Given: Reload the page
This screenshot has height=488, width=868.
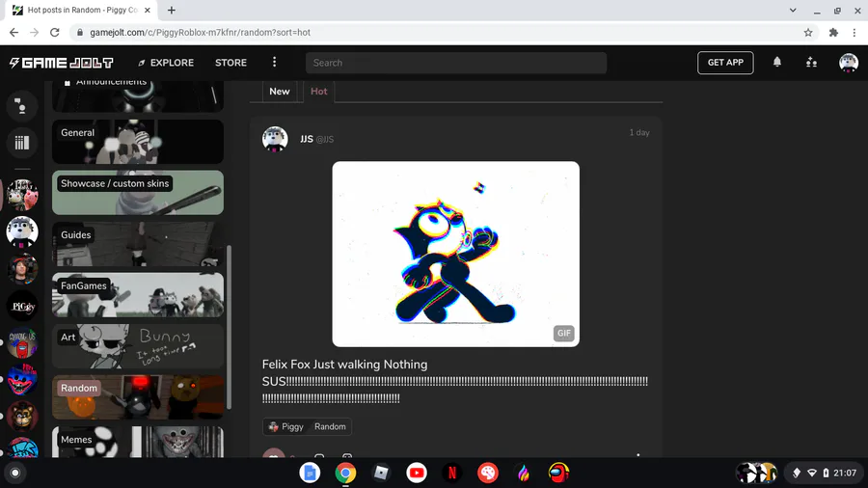Looking at the screenshot, I should [x=54, y=33].
